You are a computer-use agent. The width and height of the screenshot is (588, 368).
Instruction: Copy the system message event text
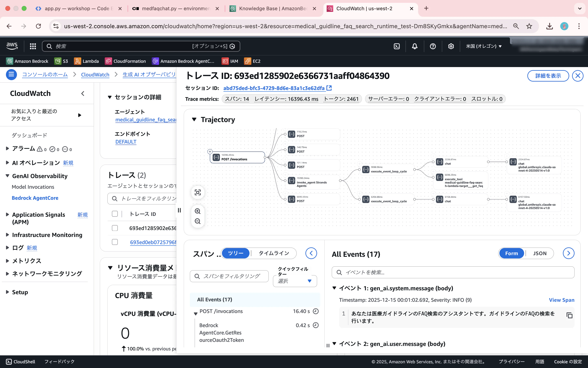[x=569, y=315]
